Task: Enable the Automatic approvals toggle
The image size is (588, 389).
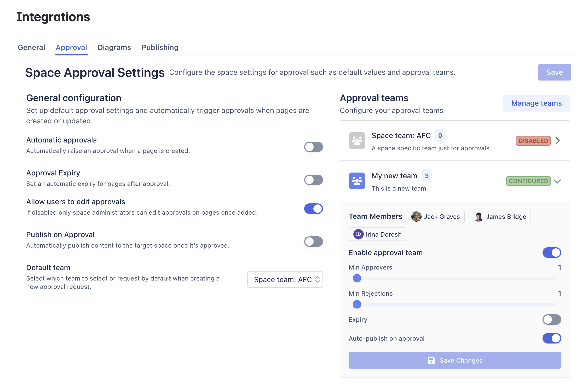Action: [x=313, y=147]
